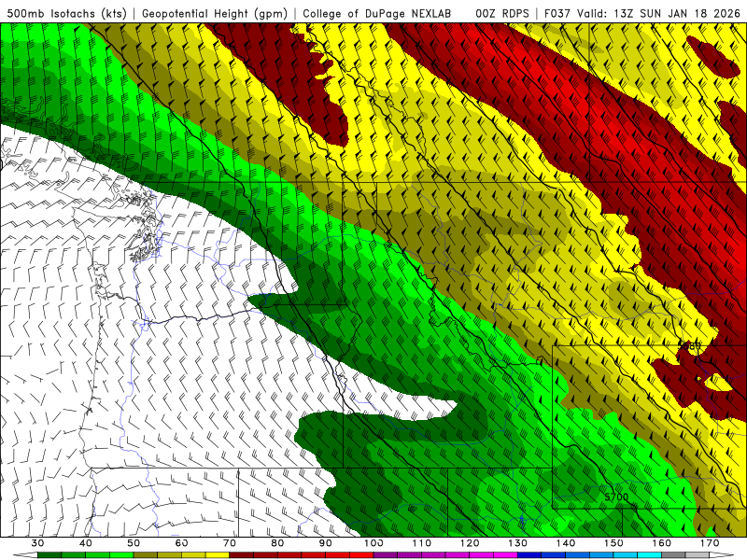Click the purple 100-105 kt legend swatch
This screenshot has width=747, height=560.
386,555
